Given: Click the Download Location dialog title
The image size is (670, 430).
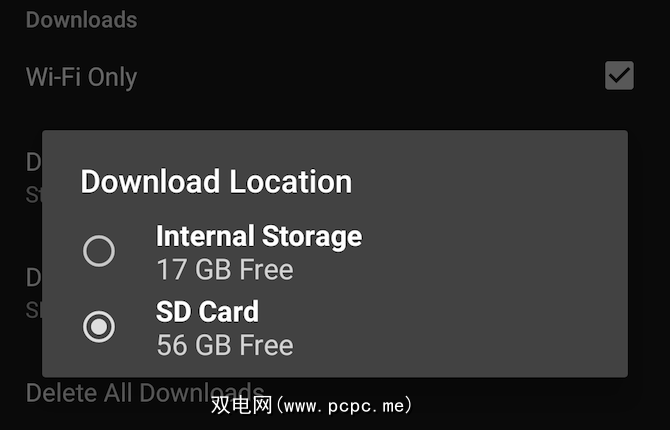Looking at the screenshot, I should [x=216, y=182].
